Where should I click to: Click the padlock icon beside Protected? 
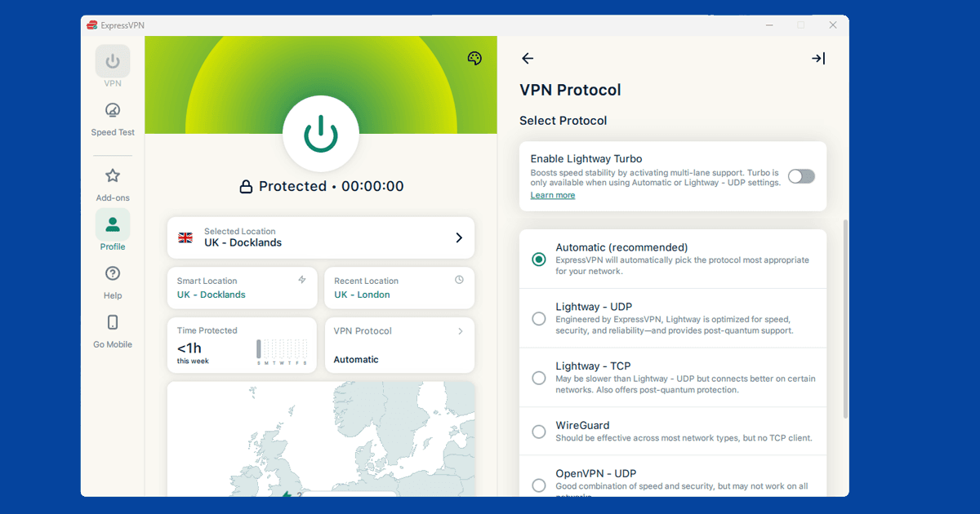point(246,187)
